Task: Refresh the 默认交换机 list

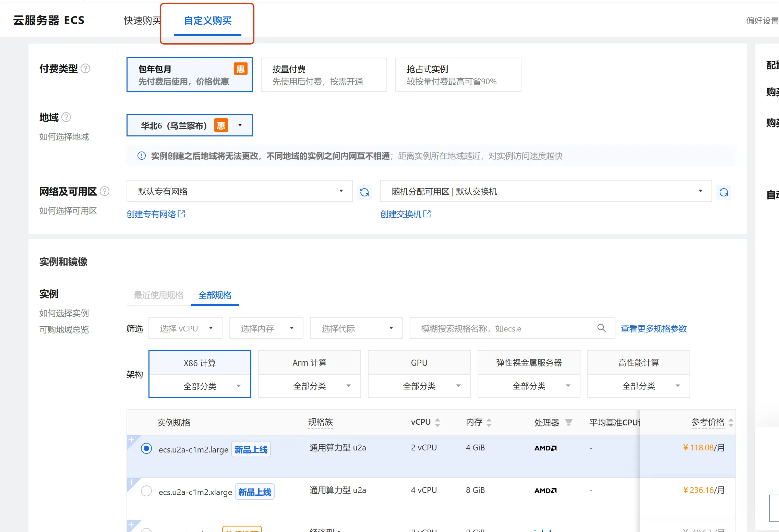Action: point(724,192)
